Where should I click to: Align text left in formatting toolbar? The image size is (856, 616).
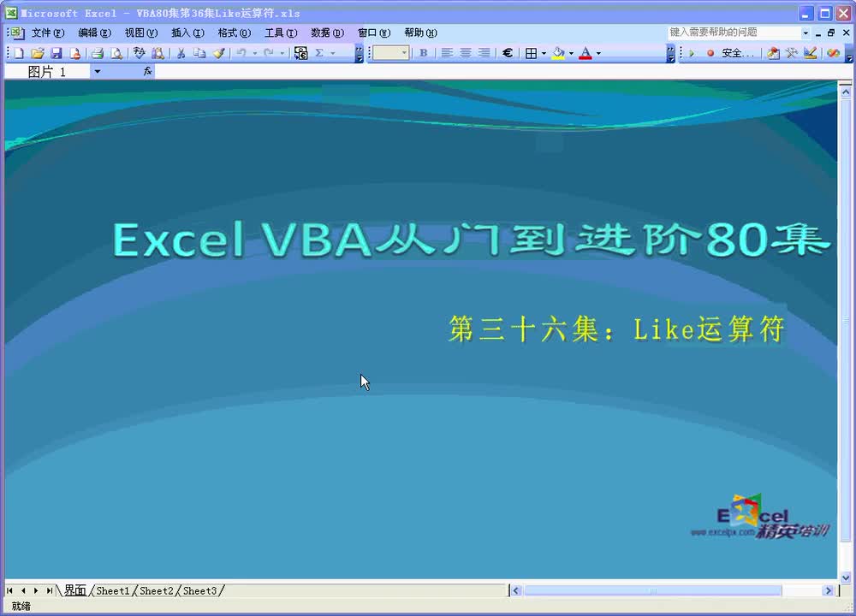(x=447, y=53)
